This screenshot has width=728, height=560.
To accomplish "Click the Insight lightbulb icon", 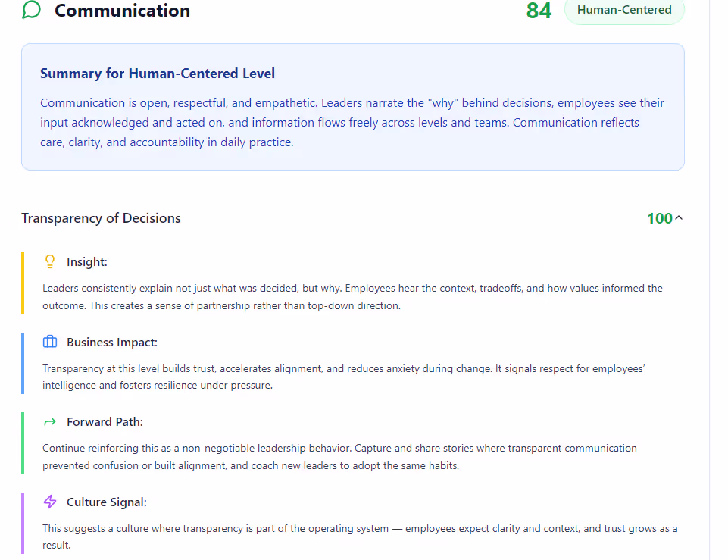I will pos(50,261).
